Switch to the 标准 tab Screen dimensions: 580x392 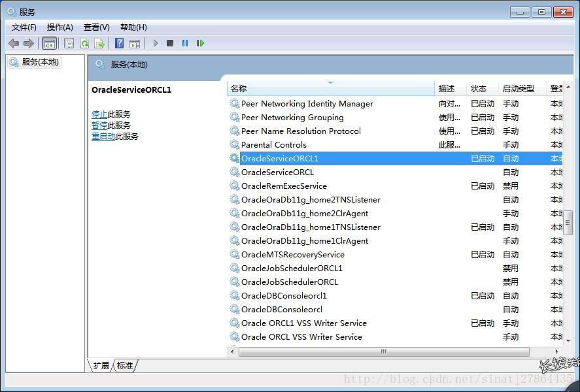[125, 366]
